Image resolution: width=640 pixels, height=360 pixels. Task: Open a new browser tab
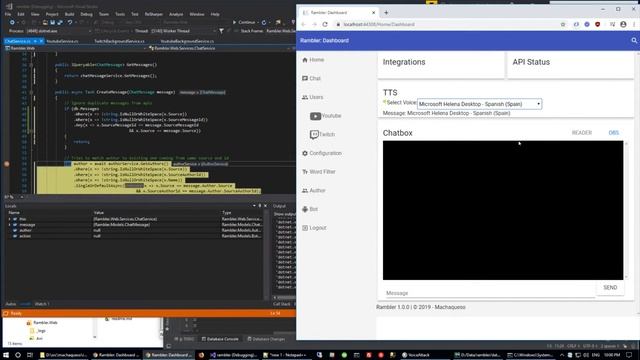tap(386, 13)
